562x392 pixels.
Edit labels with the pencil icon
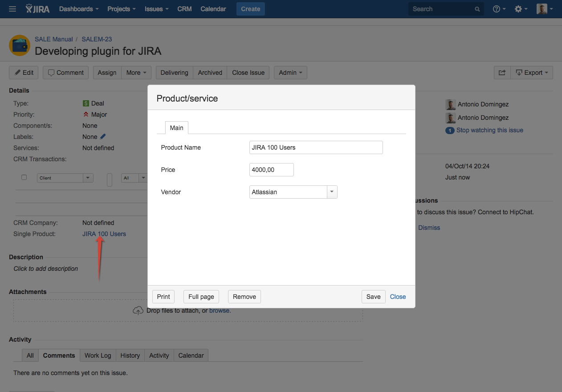point(103,137)
